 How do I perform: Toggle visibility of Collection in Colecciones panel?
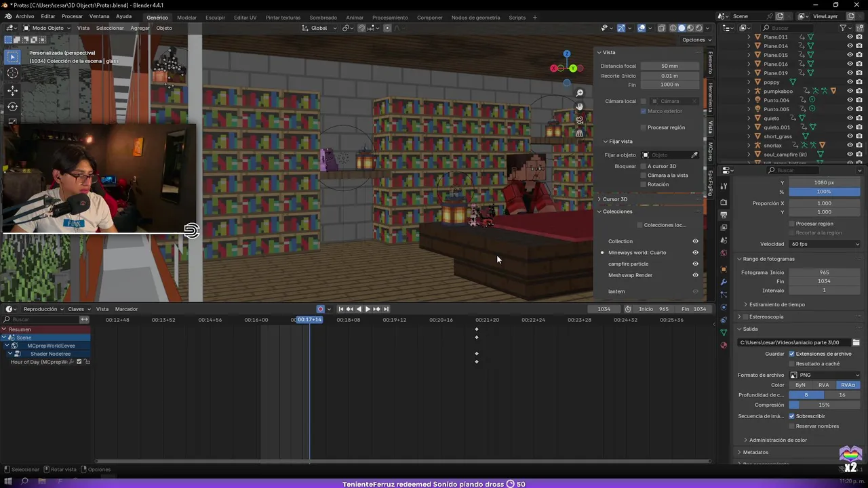(695, 241)
